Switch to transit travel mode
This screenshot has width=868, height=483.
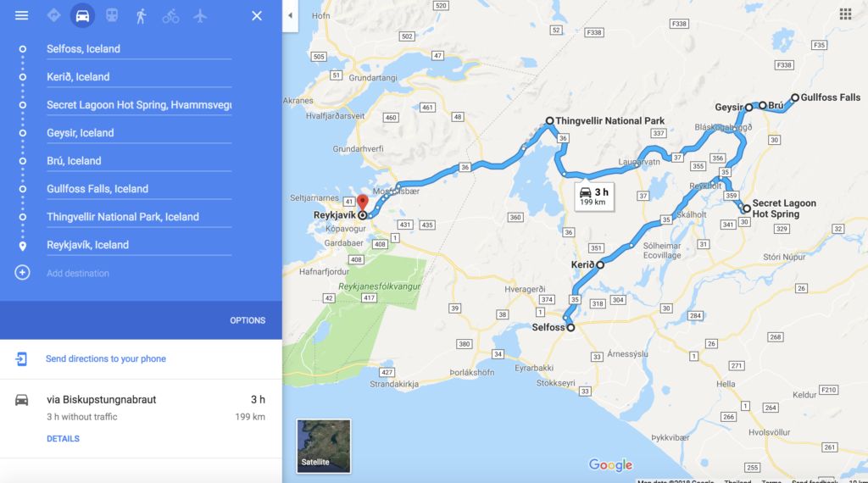click(x=112, y=15)
